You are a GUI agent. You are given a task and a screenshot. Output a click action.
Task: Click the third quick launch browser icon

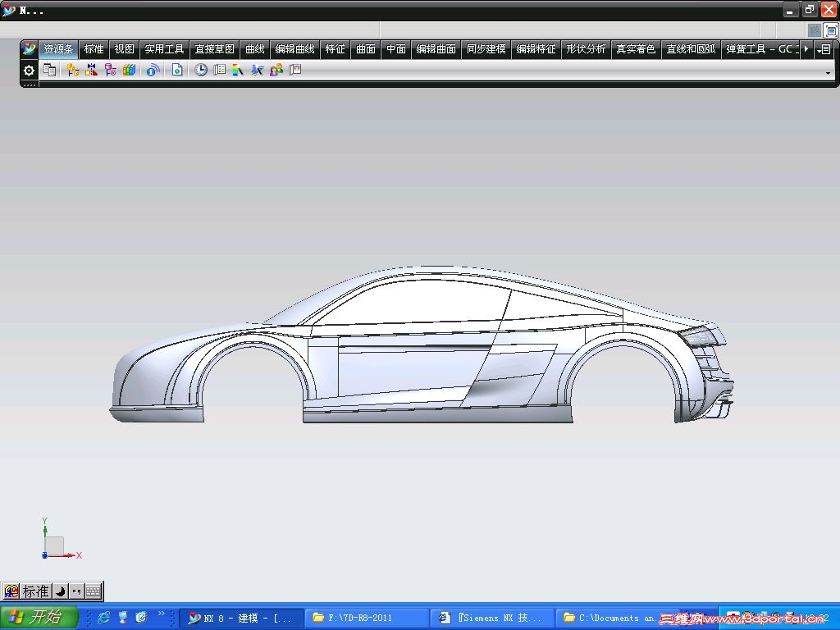[x=141, y=618]
